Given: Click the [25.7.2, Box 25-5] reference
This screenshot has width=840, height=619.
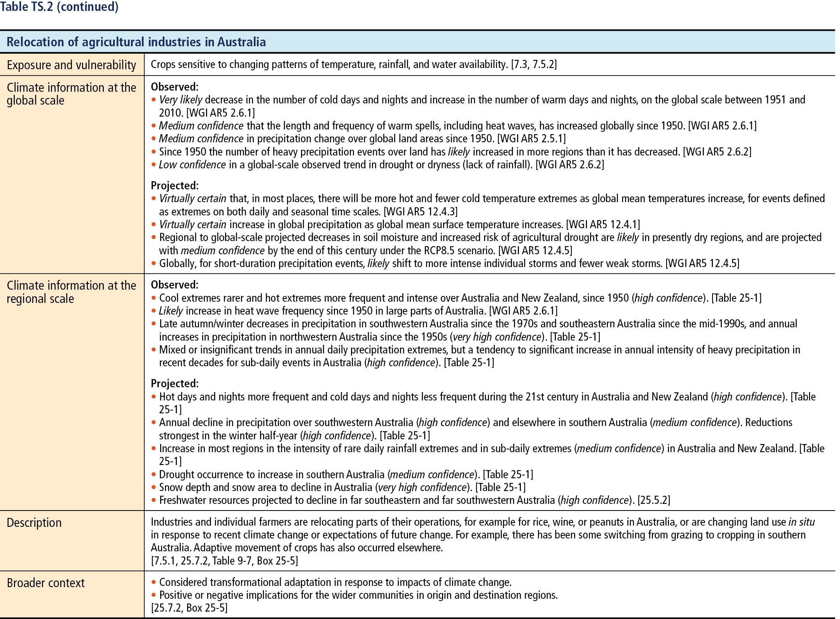Looking at the screenshot, I should coord(189,608).
